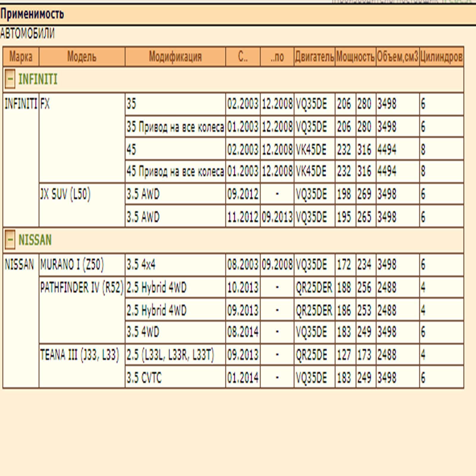Select the Применимость section heading
The image size is (476, 476).
32,14
